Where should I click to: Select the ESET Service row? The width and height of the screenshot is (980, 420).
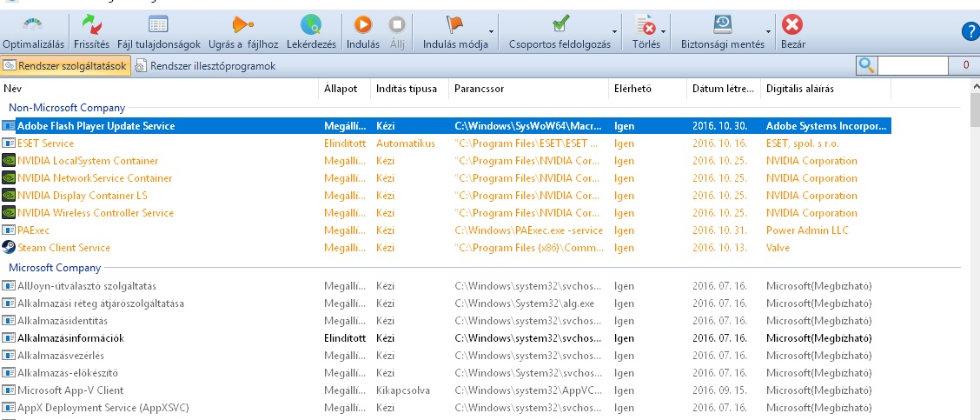[446, 143]
